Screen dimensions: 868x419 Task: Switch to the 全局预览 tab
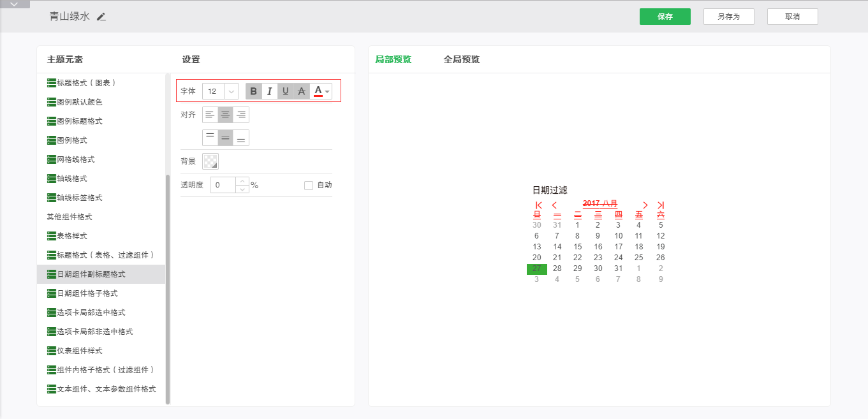tap(461, 60)
